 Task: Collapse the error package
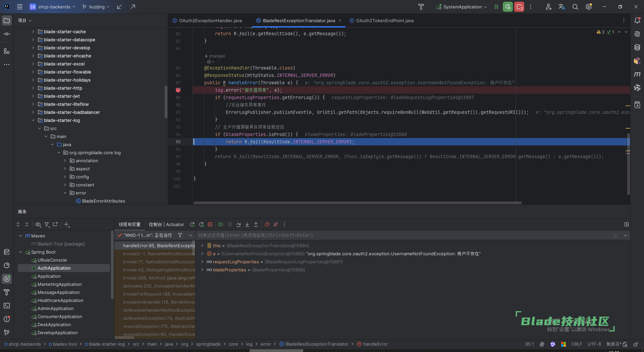pyautogui.click(x=65, y=193)
